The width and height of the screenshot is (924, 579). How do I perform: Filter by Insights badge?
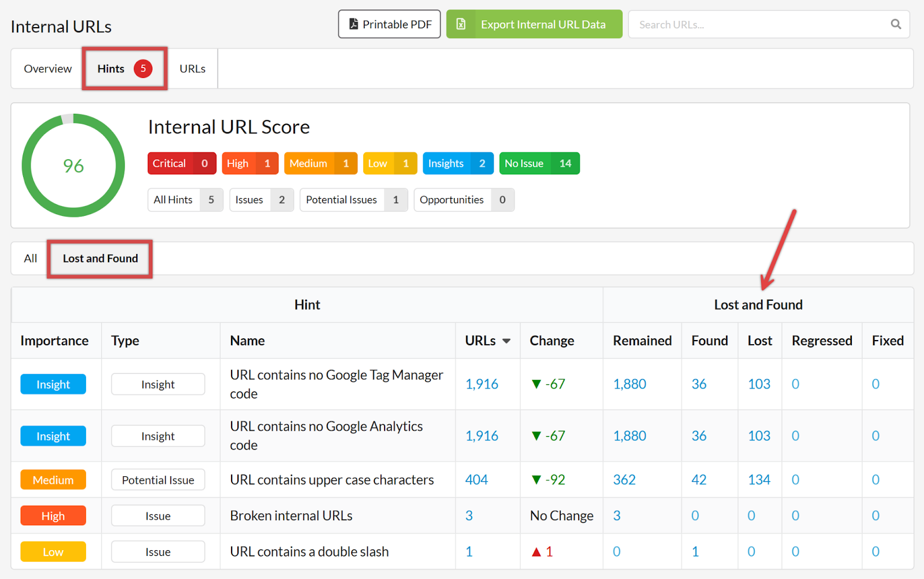pyautogui.click(x=458, y=163)
